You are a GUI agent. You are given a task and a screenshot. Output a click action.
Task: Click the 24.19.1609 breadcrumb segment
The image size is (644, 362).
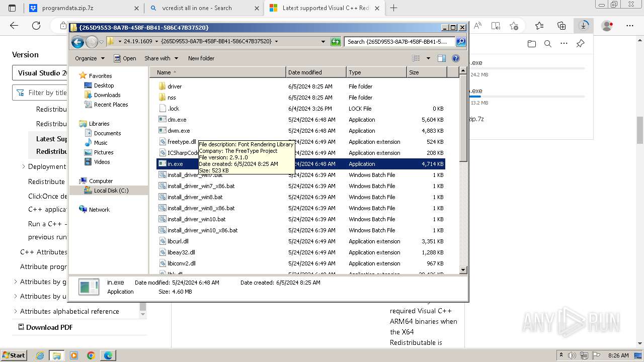[138, 42]
